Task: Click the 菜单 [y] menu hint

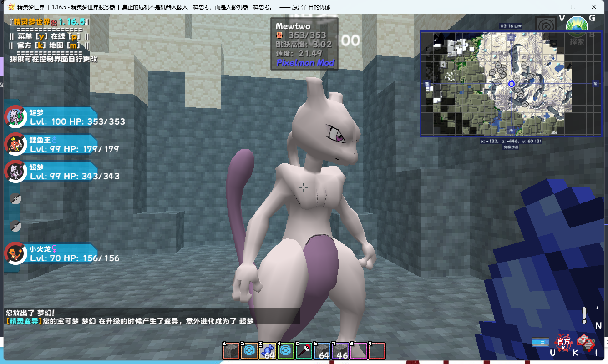Action: pyautogui.click(x=32, y=36)
